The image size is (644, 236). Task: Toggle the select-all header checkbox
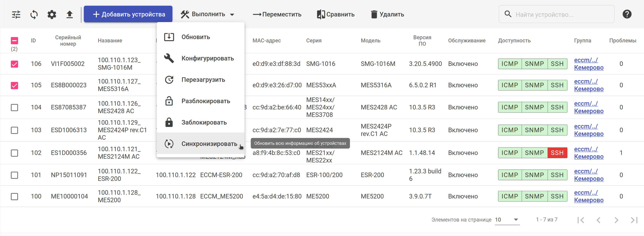click(15, 41)
